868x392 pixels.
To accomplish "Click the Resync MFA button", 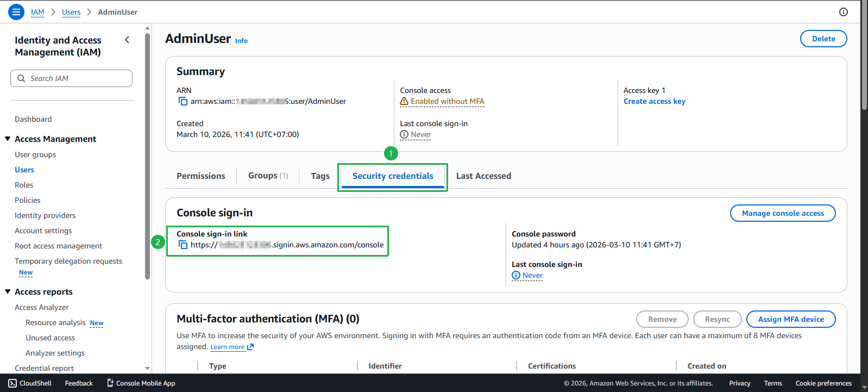I will 717,319.
